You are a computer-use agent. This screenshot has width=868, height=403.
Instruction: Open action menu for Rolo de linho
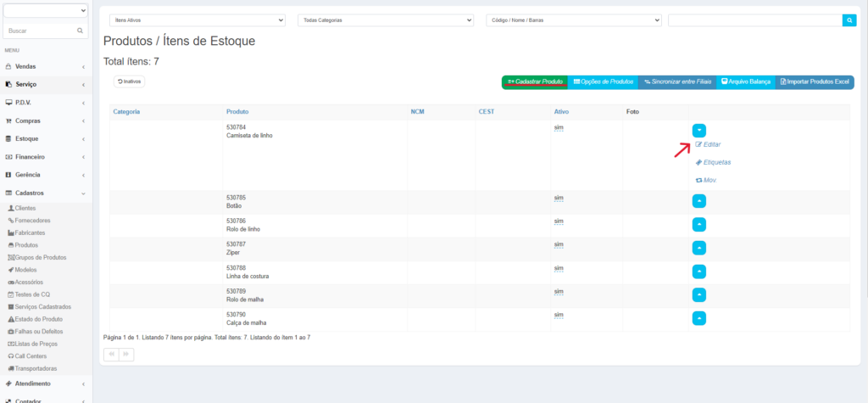(x=698, y=225)
